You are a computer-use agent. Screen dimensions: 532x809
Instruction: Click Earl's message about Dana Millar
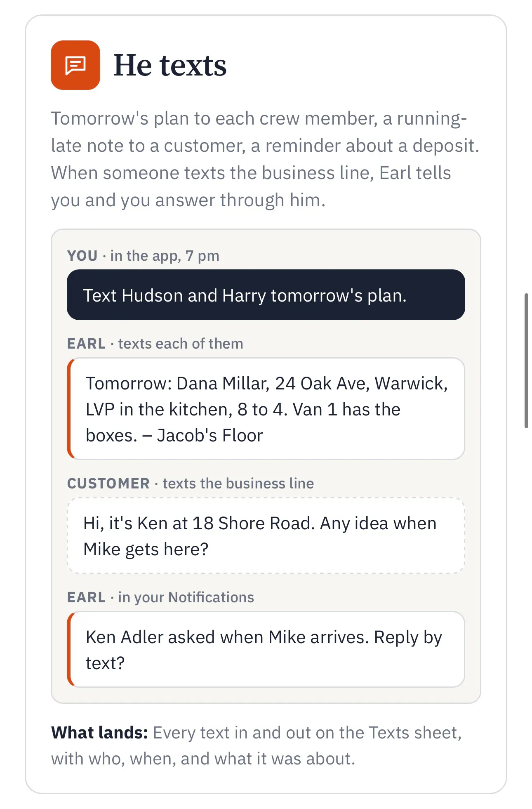(266, 409)
